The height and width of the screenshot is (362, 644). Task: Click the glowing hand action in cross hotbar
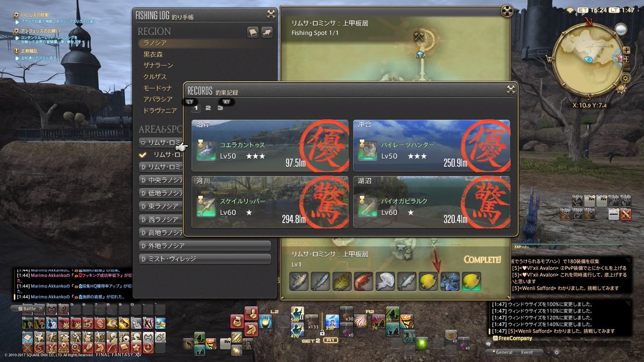tap(265, 321)
